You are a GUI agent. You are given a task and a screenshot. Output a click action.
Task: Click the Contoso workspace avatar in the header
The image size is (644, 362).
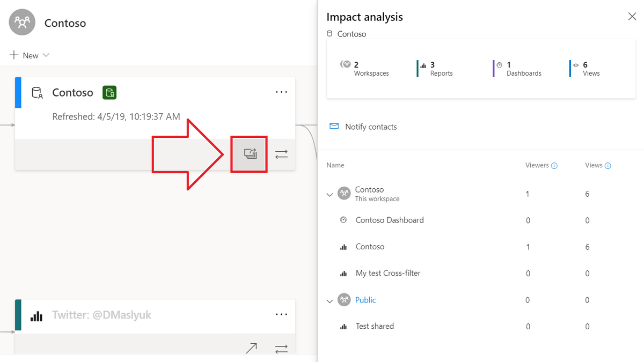[x=22, y=23]
